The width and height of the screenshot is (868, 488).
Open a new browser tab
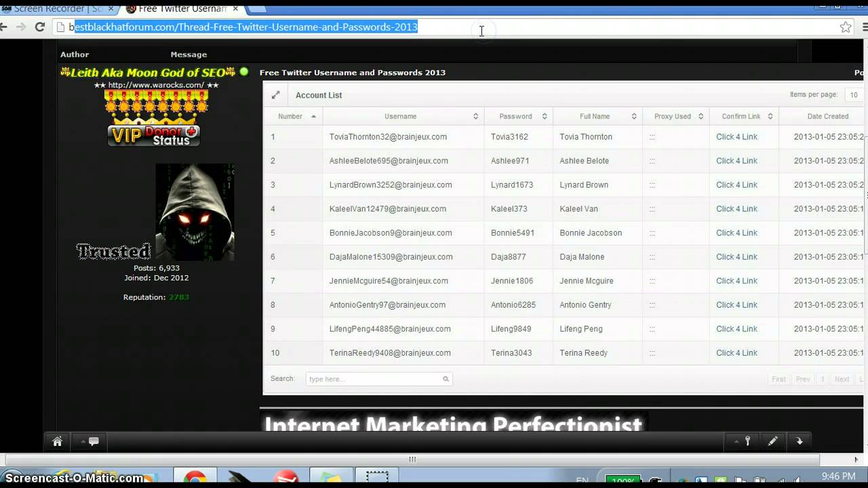click(x=258, y=9)
